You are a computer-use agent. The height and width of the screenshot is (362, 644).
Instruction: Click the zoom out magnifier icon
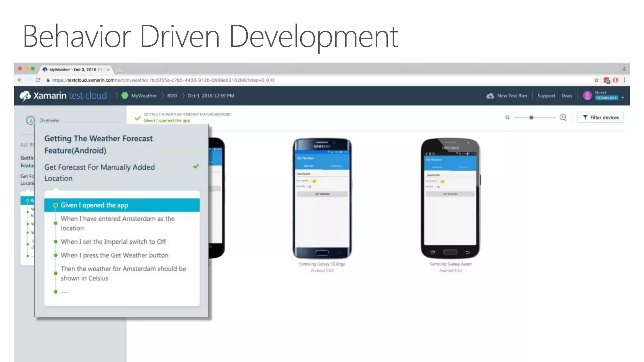coord(507,118)
